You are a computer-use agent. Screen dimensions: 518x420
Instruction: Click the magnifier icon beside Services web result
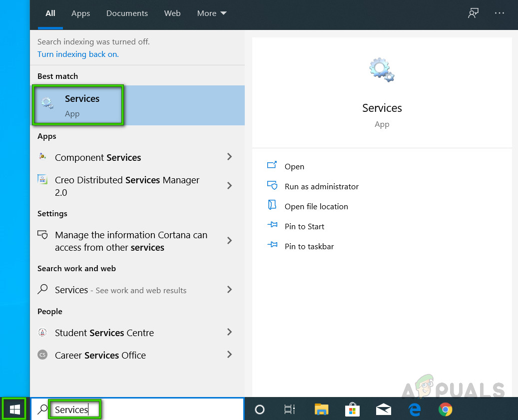point(42,289)
